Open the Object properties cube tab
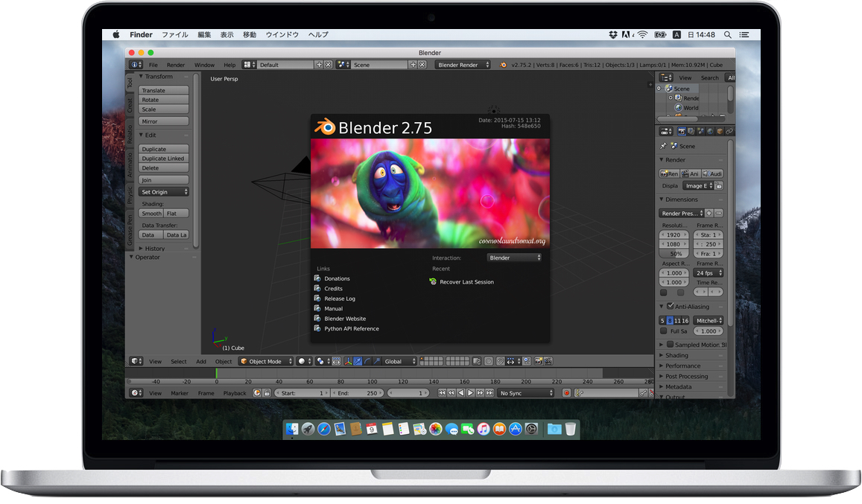This screenshot has width=862, height=504. (x=720, y=131)
